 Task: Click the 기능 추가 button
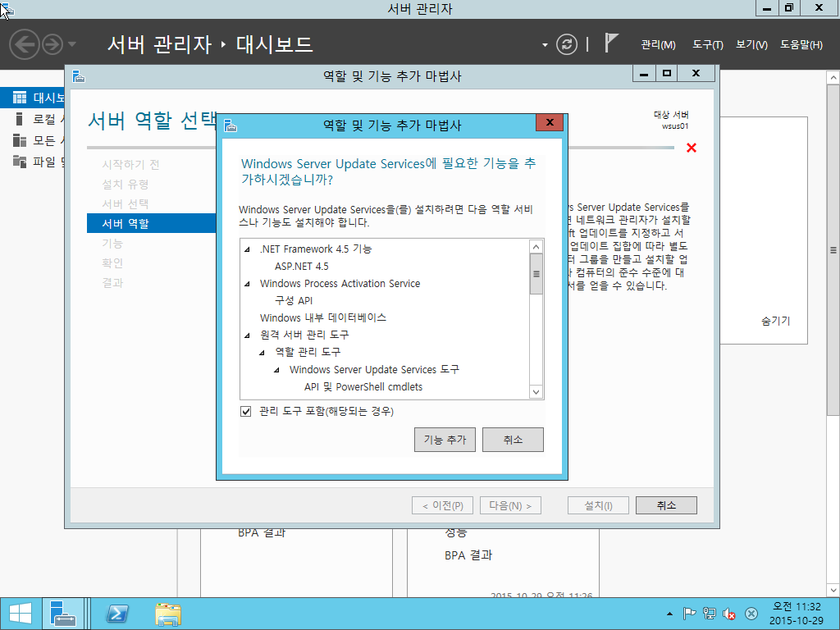coord(445,440)
